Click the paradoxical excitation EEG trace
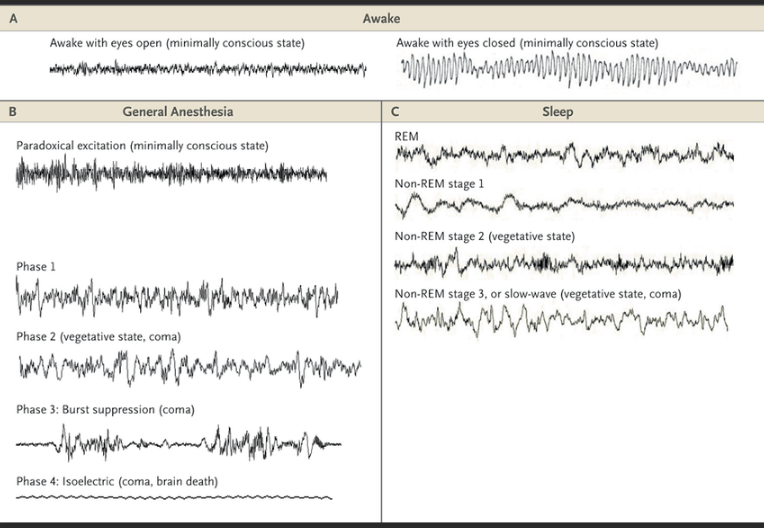This screenshot has width=764, height=528. click(172, 174)
